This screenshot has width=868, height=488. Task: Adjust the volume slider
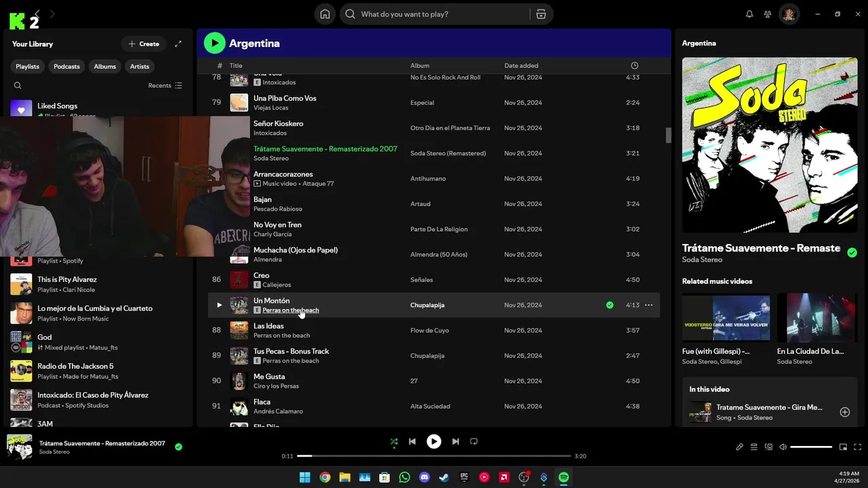coord(811,447)
